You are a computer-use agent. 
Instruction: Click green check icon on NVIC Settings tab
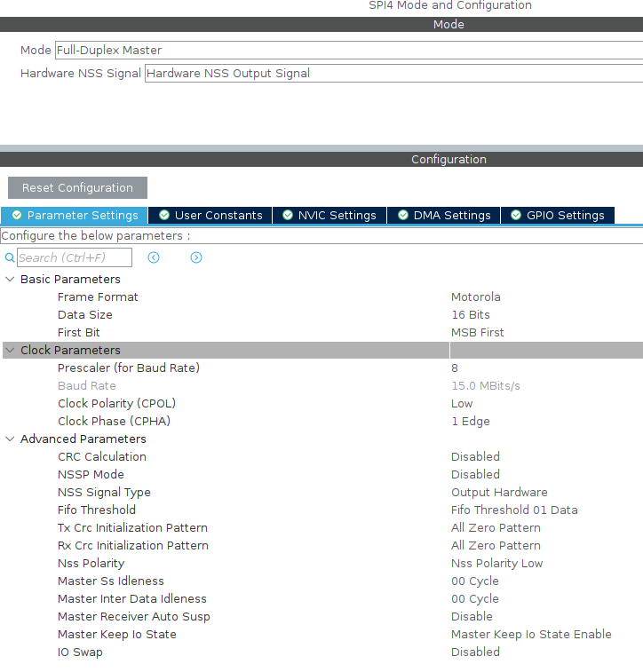[x=288, y=215]
